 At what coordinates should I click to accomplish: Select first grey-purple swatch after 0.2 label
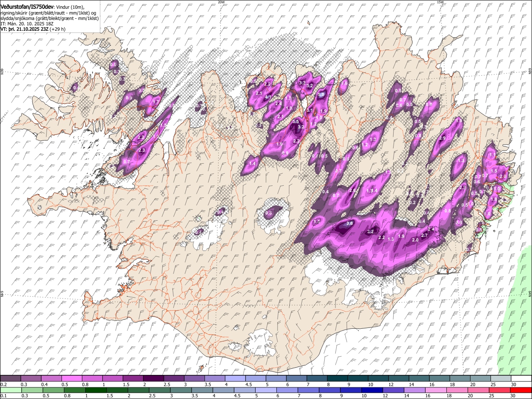10,378
